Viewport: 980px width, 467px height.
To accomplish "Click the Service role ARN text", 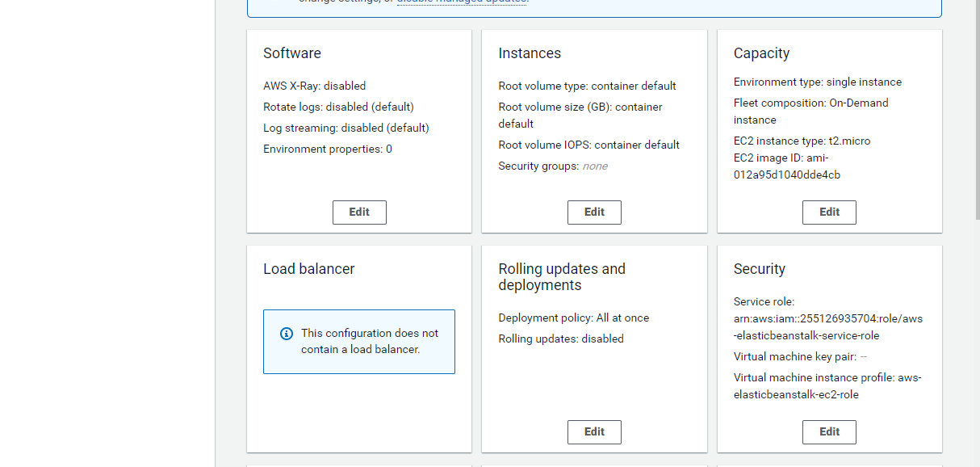I will (x=828, y=327).
